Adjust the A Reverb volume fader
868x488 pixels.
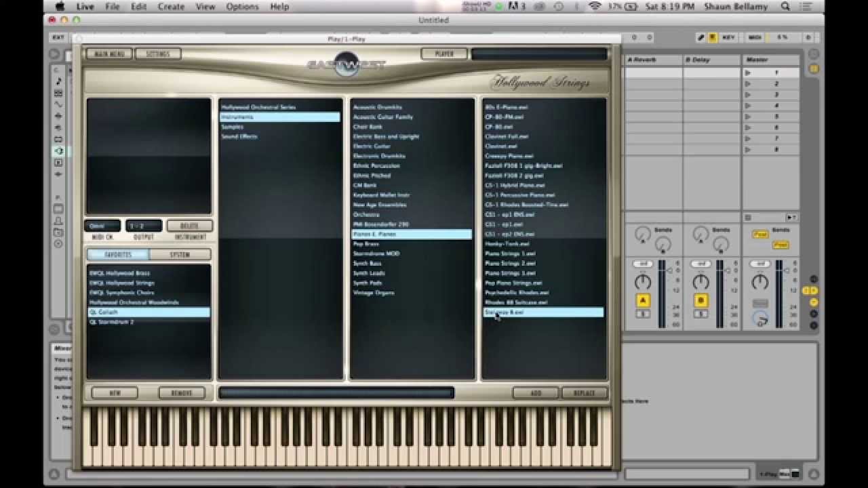pyautogui.click(x=669, y=270)
